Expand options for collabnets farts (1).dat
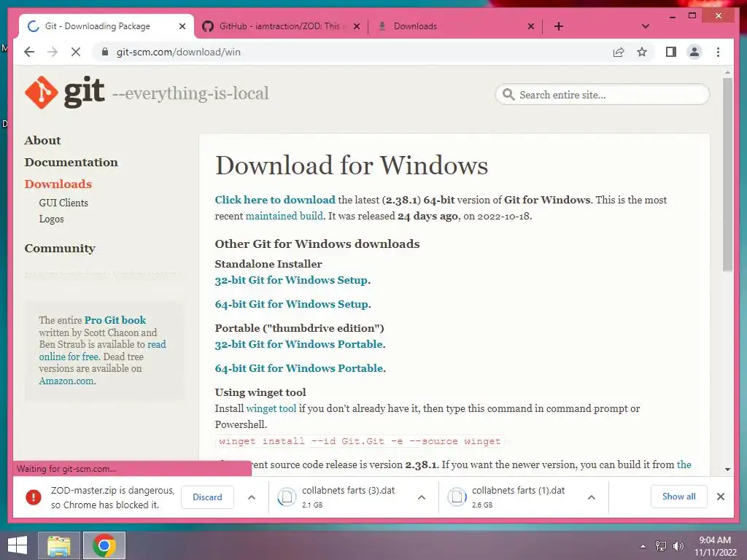 pyautogui.click(x=592, y=497)
